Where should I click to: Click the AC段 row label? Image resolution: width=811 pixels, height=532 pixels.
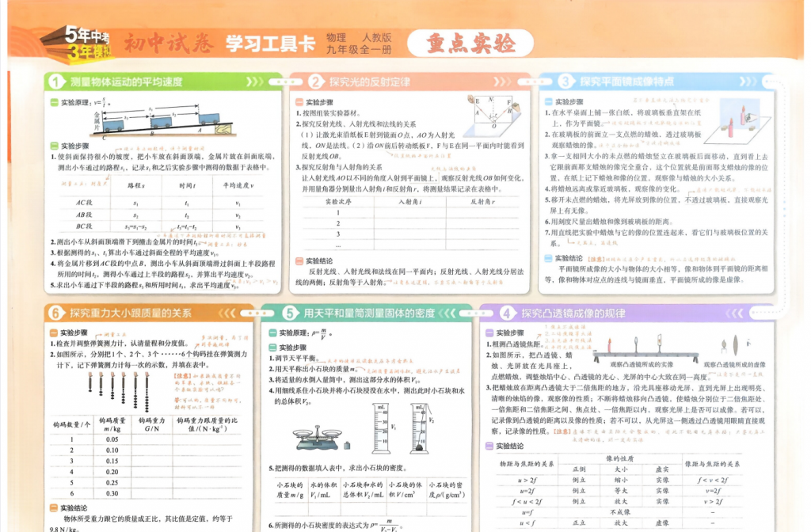84,203
